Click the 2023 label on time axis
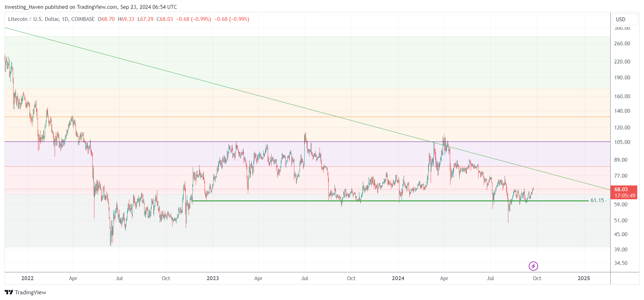This screenshot has width=644, height=300. coord(213,278)
